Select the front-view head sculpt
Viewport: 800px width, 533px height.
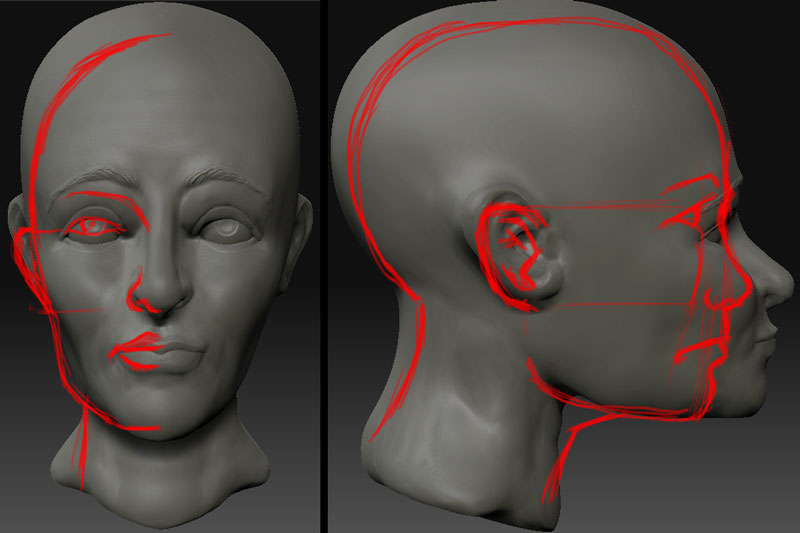point(160,265)
